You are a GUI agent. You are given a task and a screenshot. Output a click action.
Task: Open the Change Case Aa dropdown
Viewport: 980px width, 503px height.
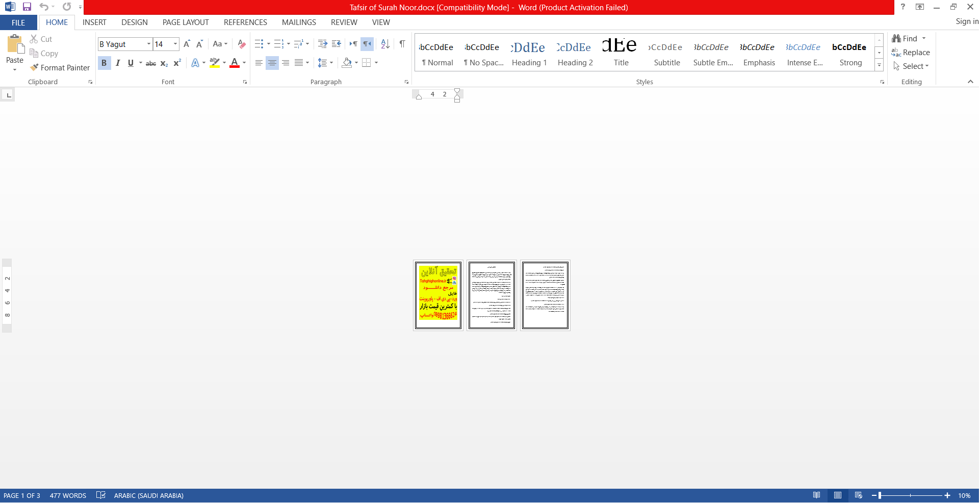pos(220,44)
